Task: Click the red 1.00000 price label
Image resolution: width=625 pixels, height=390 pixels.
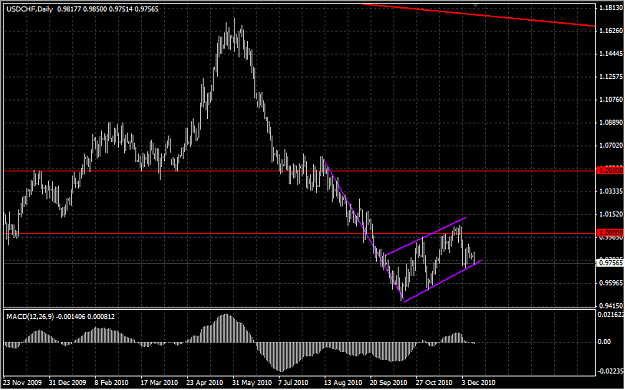Action: [x=610, y=232]
